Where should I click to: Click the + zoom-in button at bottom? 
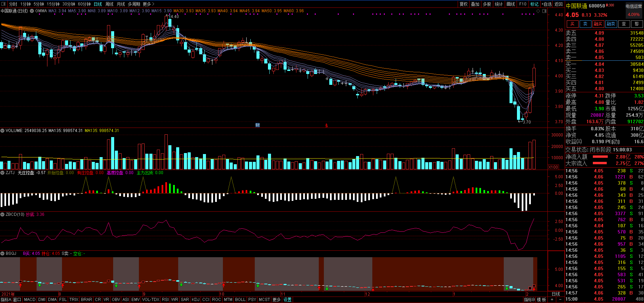pyautogui.click(x=552, y=300)
